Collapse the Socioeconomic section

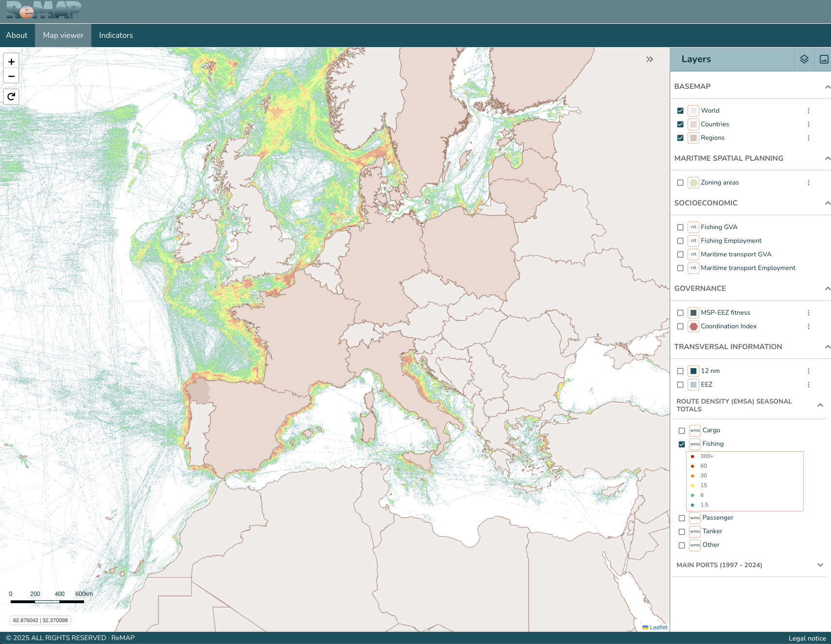tap(827, 203)
